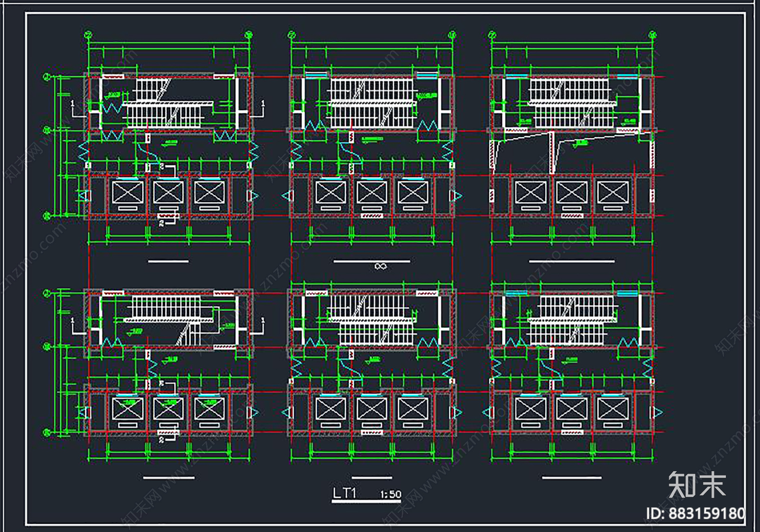Click the "1:50" scale label
Viewport: 760px width, 532px height.
click(390, 494)
